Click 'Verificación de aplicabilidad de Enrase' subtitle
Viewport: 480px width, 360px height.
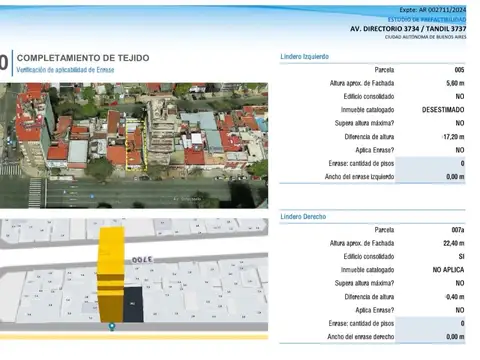65,70
